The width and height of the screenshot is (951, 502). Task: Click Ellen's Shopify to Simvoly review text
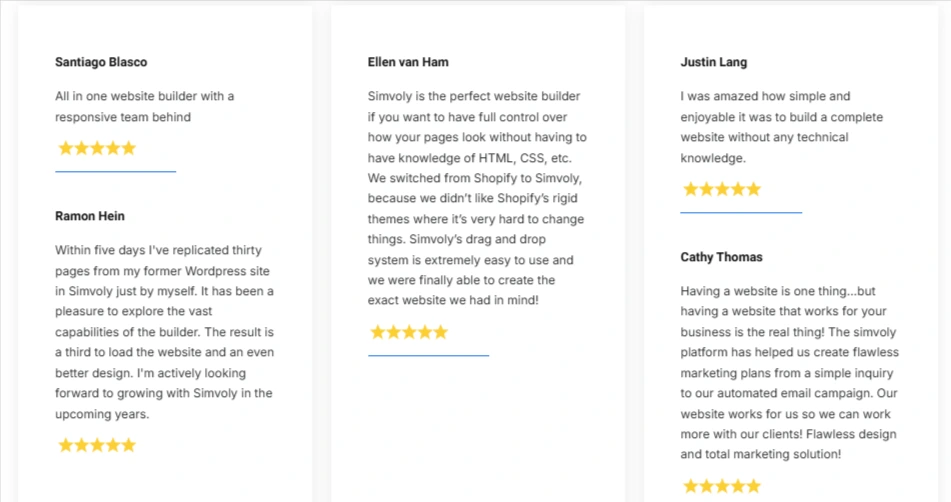pyautogui.click(x=477, y=198)
